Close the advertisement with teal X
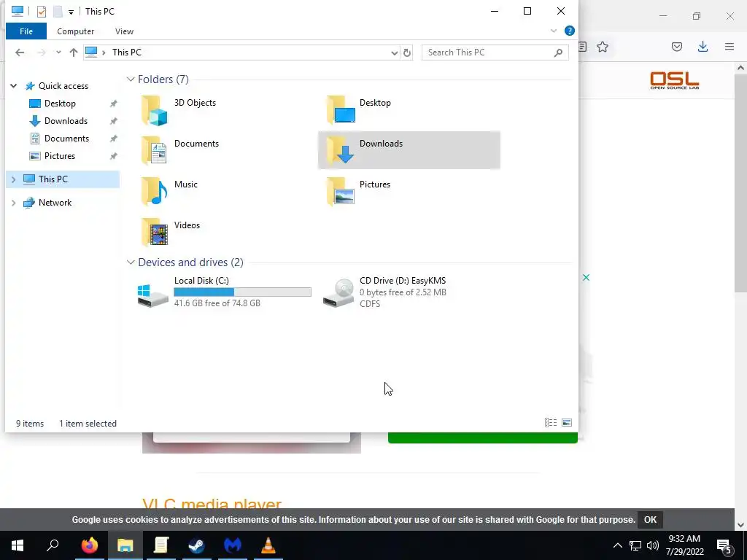 click(x=586, y=277)
